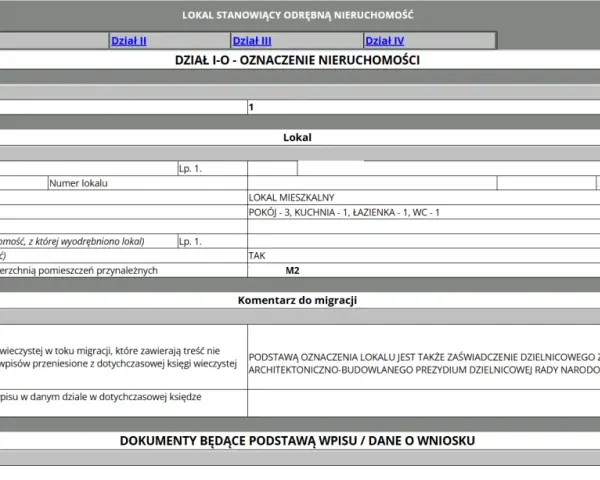Click the Komentarz do migracji heading
Viewport: 600px width, 480px height.
click(x=297, y=300)
